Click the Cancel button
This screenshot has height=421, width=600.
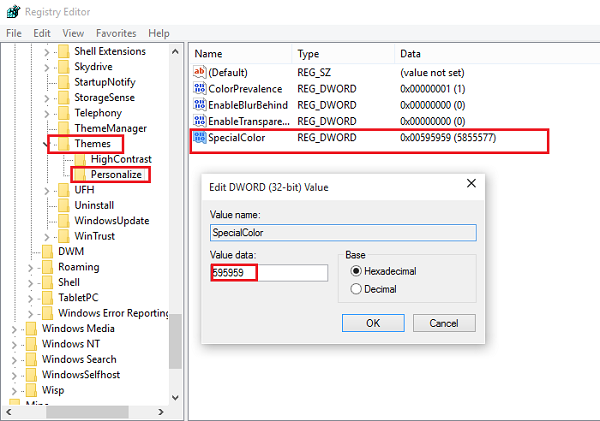[444, 323]
